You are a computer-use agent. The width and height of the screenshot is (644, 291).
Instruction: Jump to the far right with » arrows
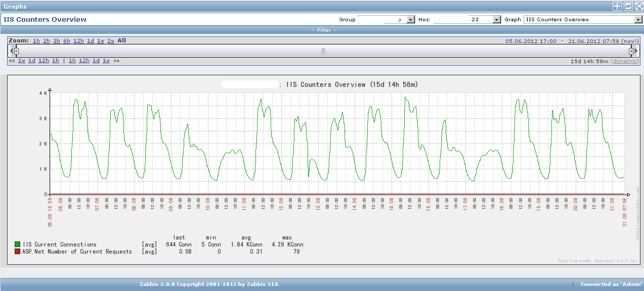pos(116,61)
